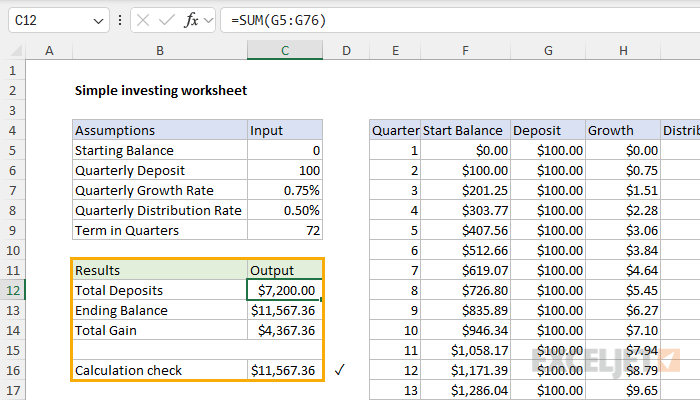
Task: Select the Growth cell $2.28
Action: pos(623,210)
